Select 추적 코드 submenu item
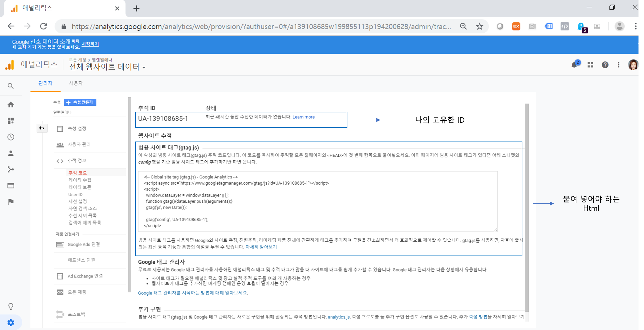Screen dimensions: 644x330 pos(78,173)
